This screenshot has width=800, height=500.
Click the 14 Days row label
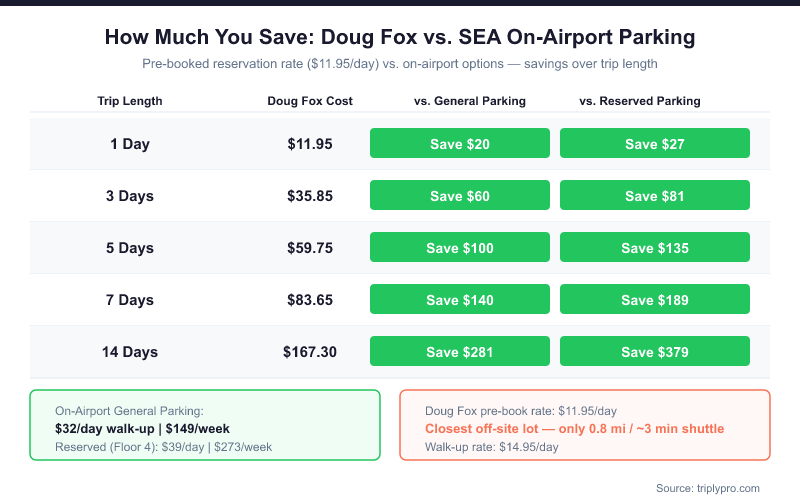[x=130, y=352]
